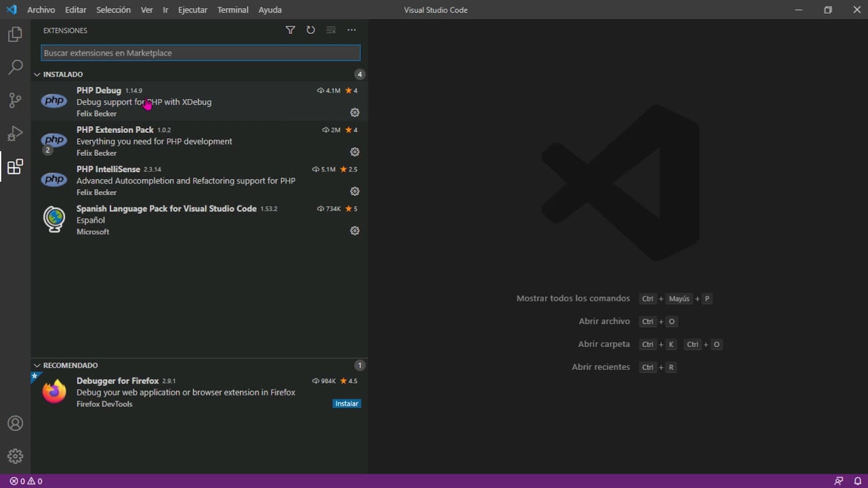This screenshot has width=868, height=488.
Task: Click 'Debug support for PHP with XDebug' description
Action: 144,102
